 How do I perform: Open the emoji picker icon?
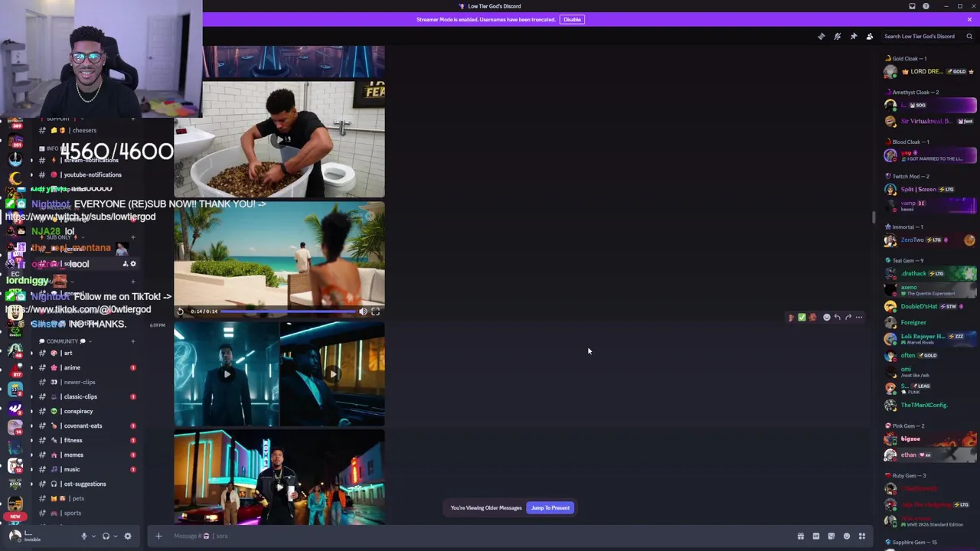[847, 536]
